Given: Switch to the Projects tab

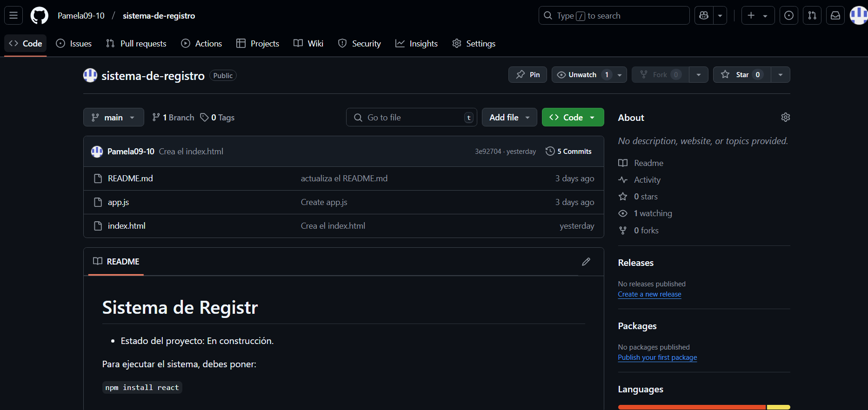Looking at the screenshot, I should pyautogui.click(x=258, y=43).
